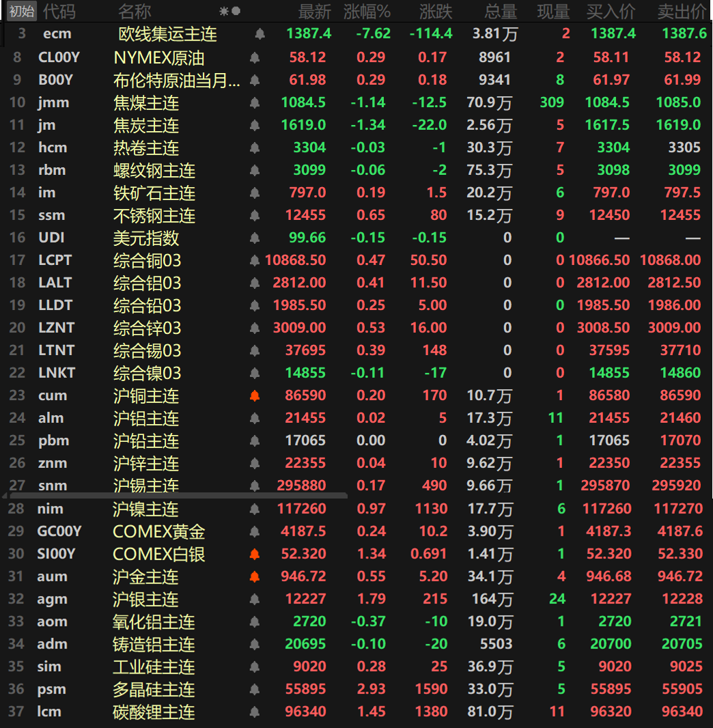Viewport: 713px width, 728px height.
Task: Disable the orange alert bell on COMEX白银
Action: pyautogui.click(x=255, y=555)
